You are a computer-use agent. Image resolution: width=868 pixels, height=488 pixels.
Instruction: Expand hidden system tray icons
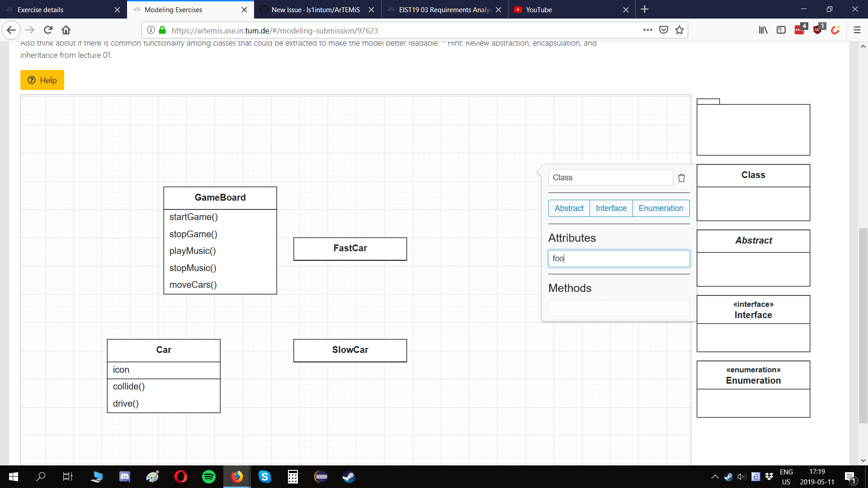click(x=715, y=477)
